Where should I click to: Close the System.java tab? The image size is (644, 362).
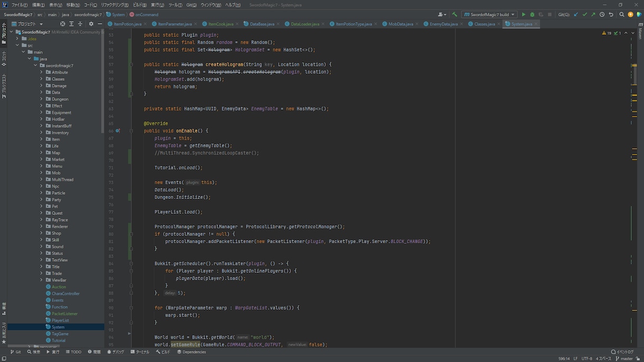click(x=536, y=24)
